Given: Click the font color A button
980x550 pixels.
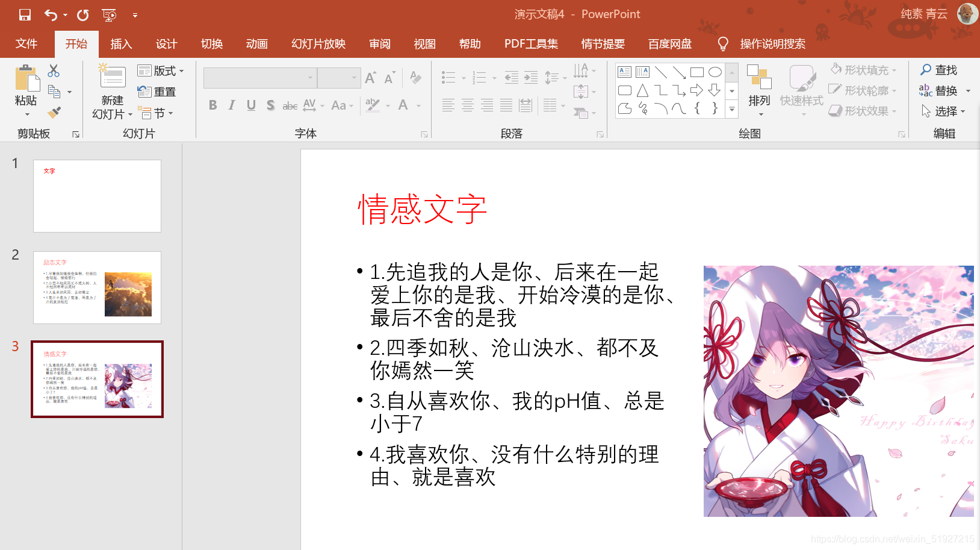Looking at the screenshot, I should click(403, 105).
